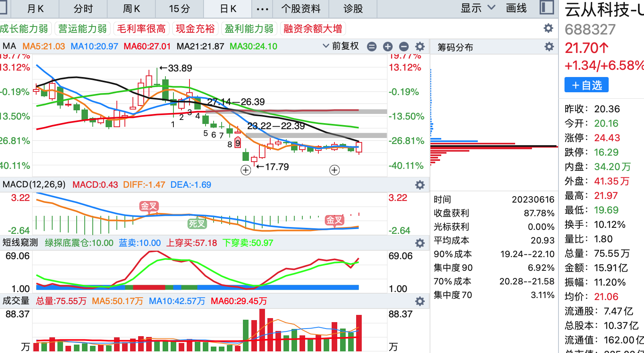Click the 涨停 24.43 limit-up value
The height and width of the screenshot is (353, 644).
(607, 138)
